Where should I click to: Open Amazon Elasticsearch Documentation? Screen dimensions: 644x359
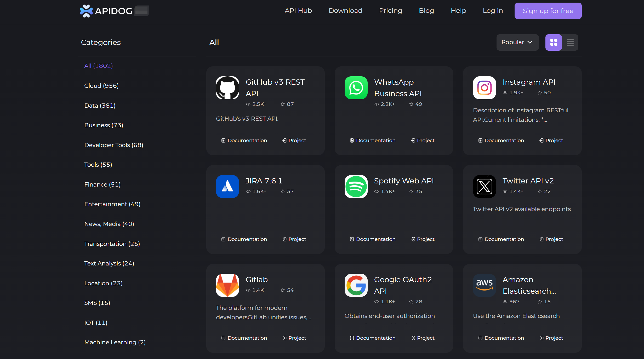coord(501,338)
